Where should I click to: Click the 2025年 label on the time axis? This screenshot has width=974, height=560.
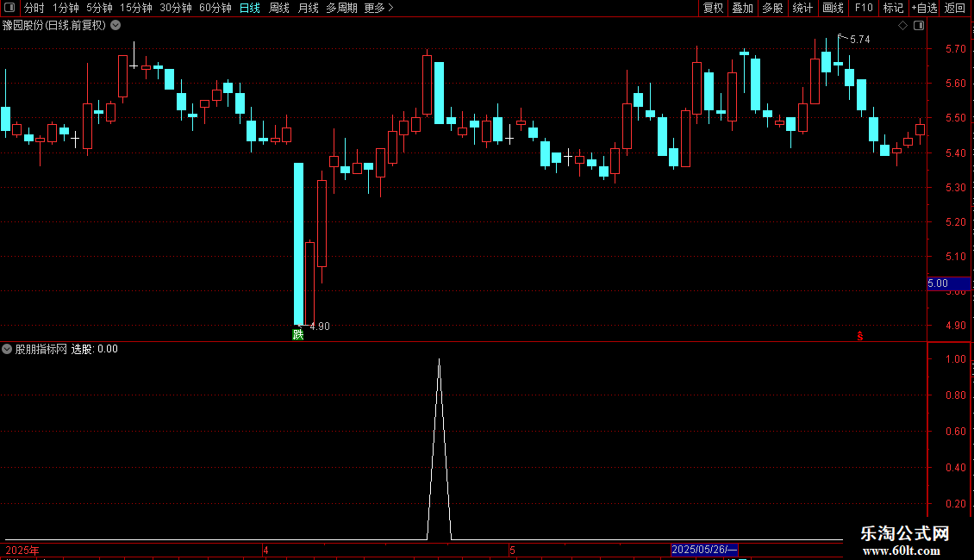[22, 550]
